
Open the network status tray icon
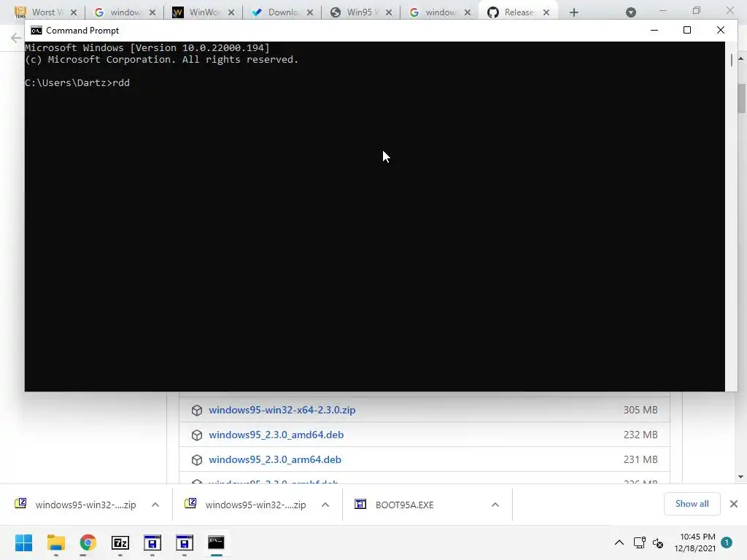click(x=639, y=542)
